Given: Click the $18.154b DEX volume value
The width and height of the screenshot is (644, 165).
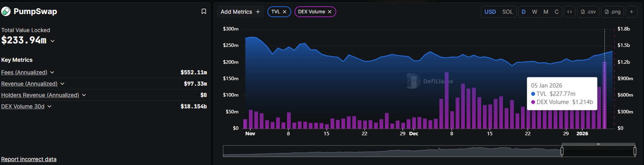Looking at the screenshot, I should (194, 106).
